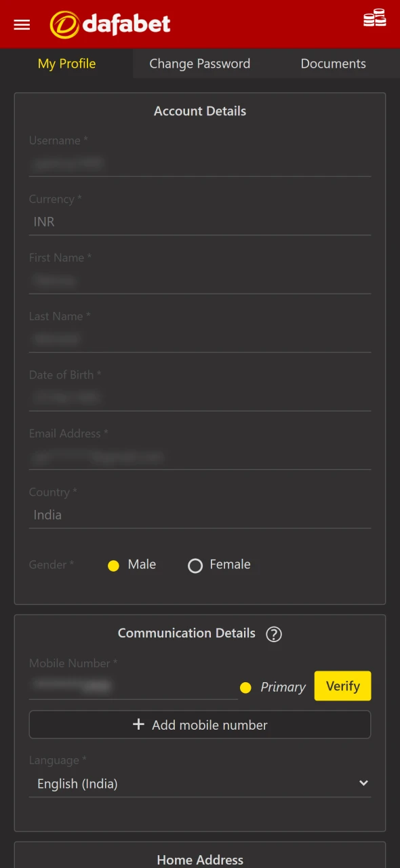
Task: Click the Dafabet logo
Action: coord(110,24)
